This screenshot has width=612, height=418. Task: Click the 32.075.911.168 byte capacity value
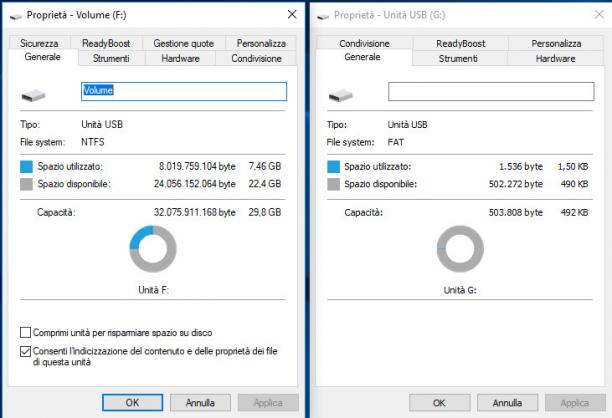coord(195,212)
